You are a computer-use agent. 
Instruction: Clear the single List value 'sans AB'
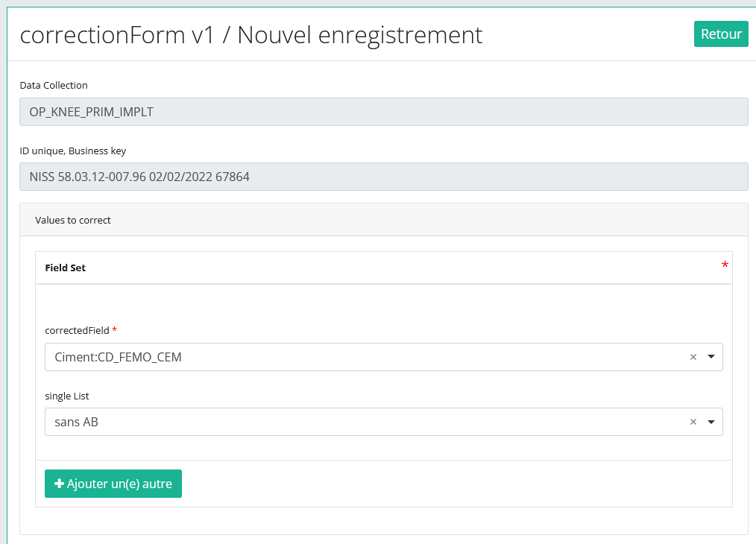[x=693, y=422]
